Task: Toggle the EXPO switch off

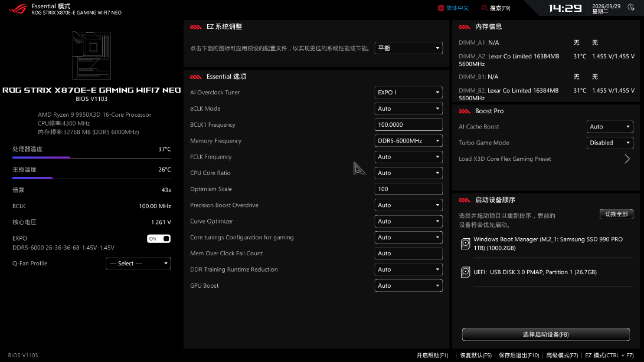Action: click(159, 238)
